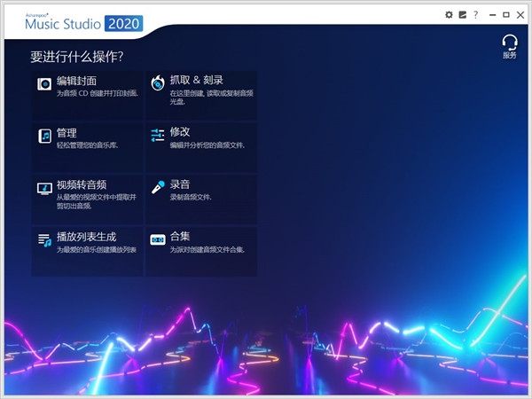This screenshot has height=399, width=532.
Task: Click the 录制音频文件 description
Action: coord(191,197)
